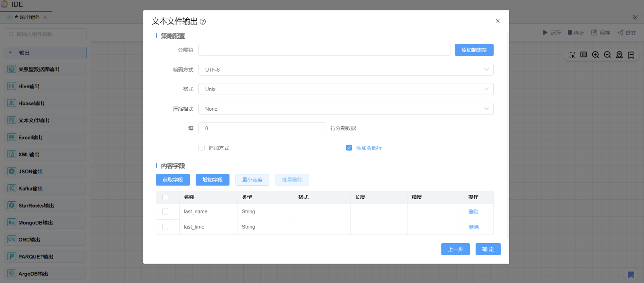The image size is (644, 283).
Task: Click the 添加制表符 button
Action: point(474,50)
